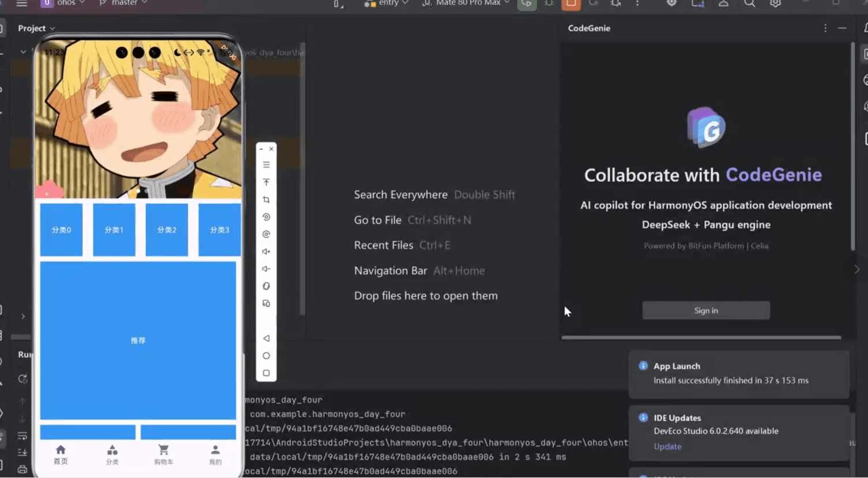868x478 pixels.
Task: Click the 'Navigation Bar' hint text
Action: click(x=390, y=271)
